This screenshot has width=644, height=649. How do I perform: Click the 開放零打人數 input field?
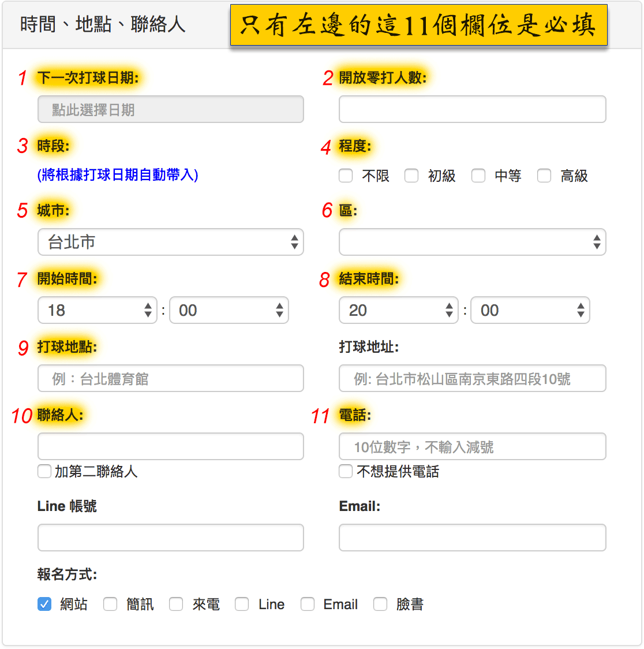[x=472, y=109]
